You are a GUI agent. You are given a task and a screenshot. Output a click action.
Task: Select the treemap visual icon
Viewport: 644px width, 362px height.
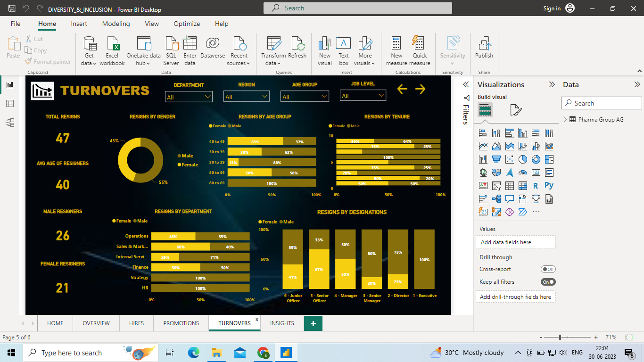(549, 159)
